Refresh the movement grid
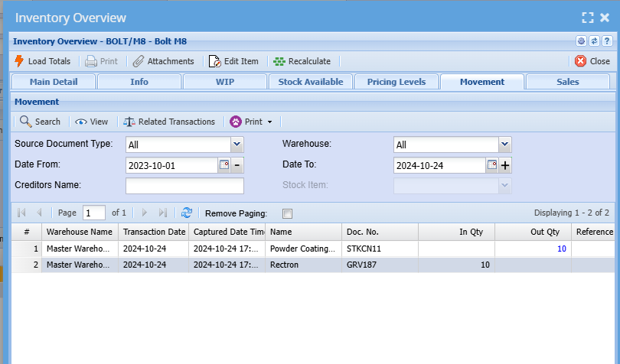The width and height of the screenshot is (620, 364). [186, 213]
